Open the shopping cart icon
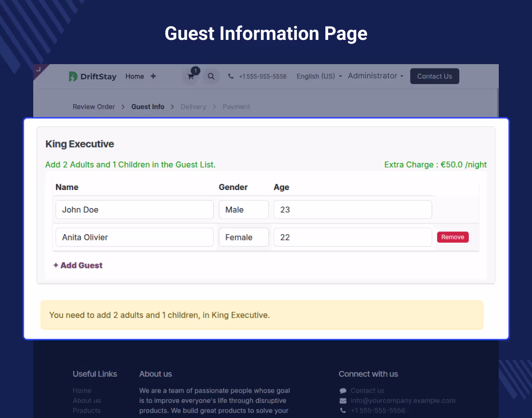 click(x=190, y=76)
